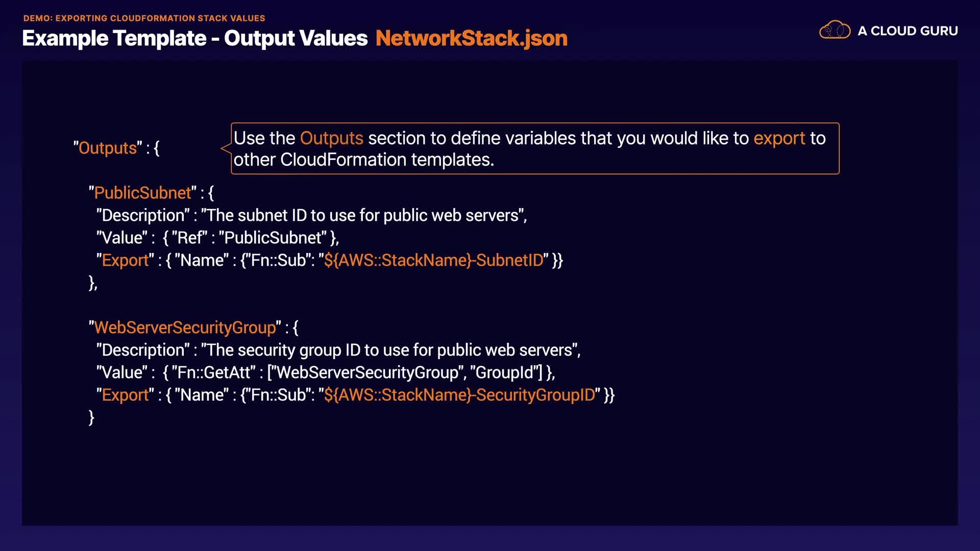Click the "A CLOUD GURU" brand text
Screen dimensions: 980x551
[908, 31]
